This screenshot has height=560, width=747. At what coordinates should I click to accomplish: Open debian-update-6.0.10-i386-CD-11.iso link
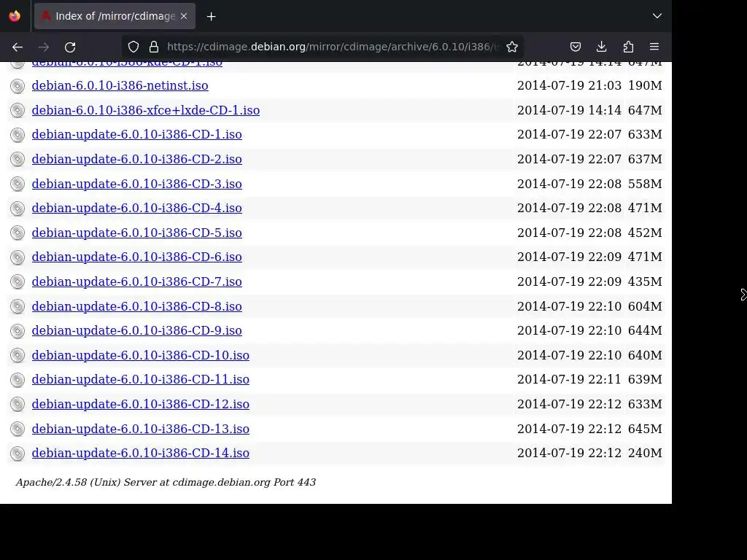pos(141,379)
